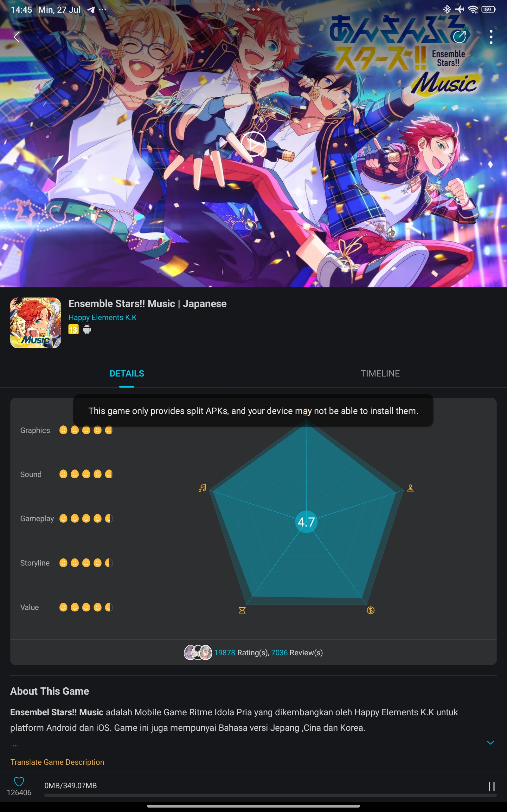Switch to the TIMELINE tab
The width and height of the screenshot is (507, 812).
380,373
